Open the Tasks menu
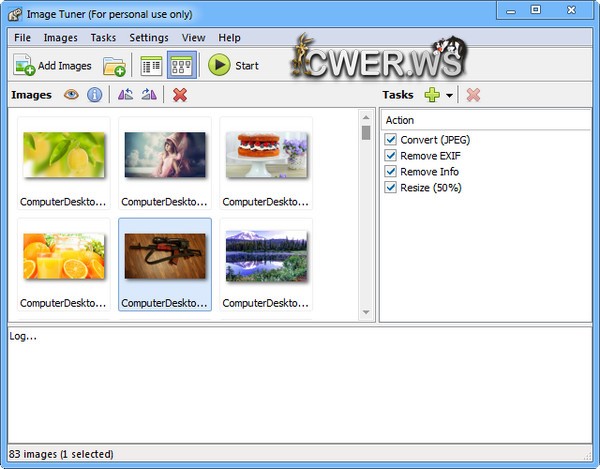 click(103, 38)
